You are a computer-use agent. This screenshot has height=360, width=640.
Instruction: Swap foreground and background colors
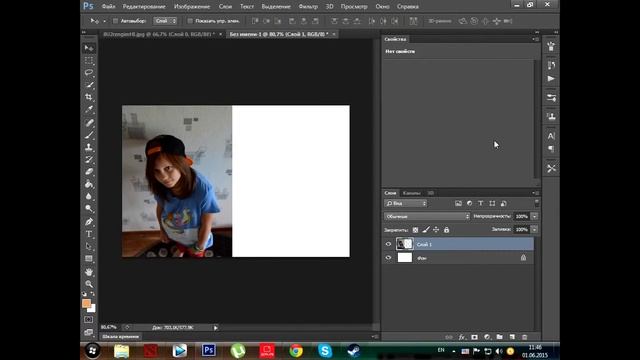(x=93, y=294)
